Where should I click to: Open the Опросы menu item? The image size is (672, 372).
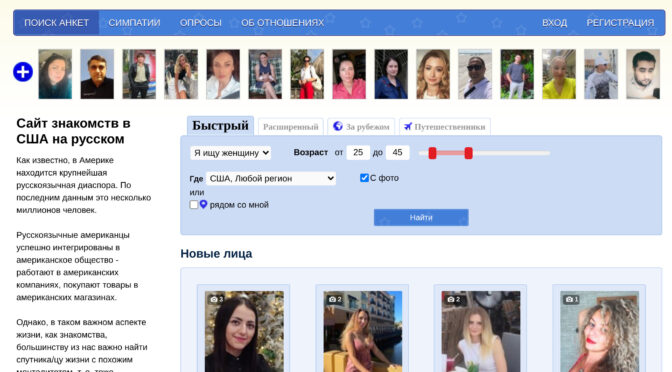[201, 23]
